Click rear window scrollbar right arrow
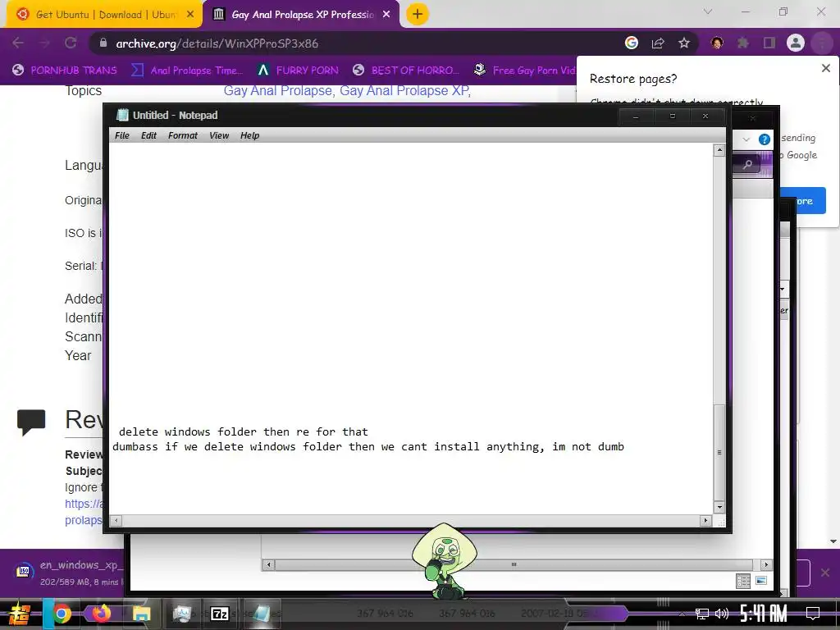The image size is (840, 630). pyautogui.click(x=766, y=564)
